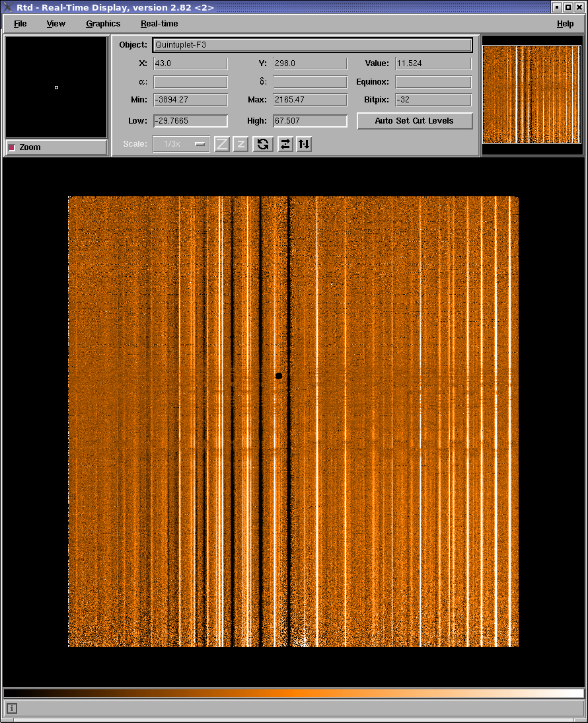This screenshot has width=588, height=723.
Task: Click the orange colormap ramp bar
Action: pos(293,693)
